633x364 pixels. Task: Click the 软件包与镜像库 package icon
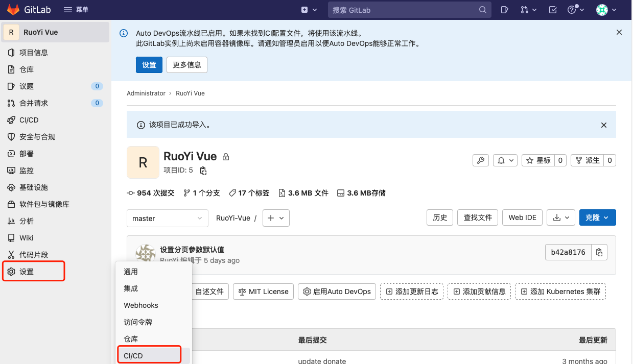click(x=11, y=204)
